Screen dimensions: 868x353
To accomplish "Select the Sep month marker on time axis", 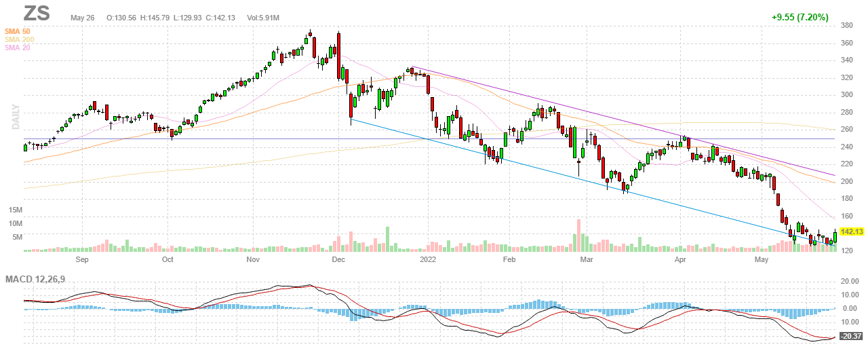I will tap(82, 259).
